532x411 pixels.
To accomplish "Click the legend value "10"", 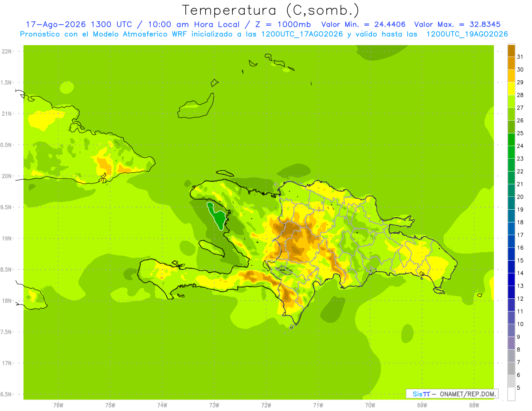I will tap(520, 324).
